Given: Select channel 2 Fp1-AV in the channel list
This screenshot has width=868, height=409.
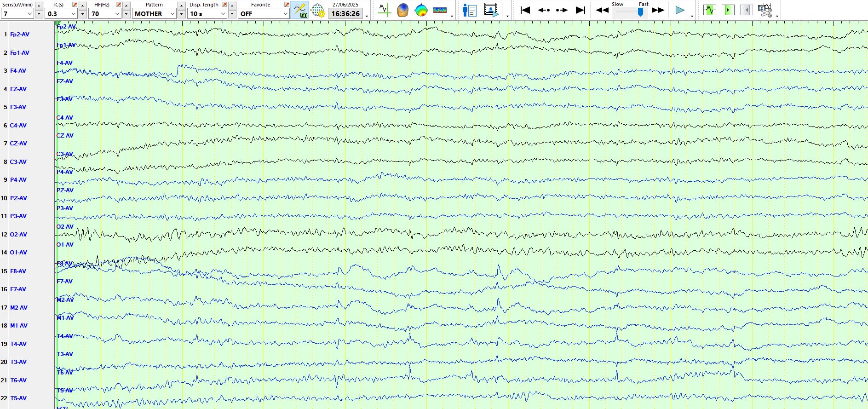Looking at the screenshot, I should (19, 53).
